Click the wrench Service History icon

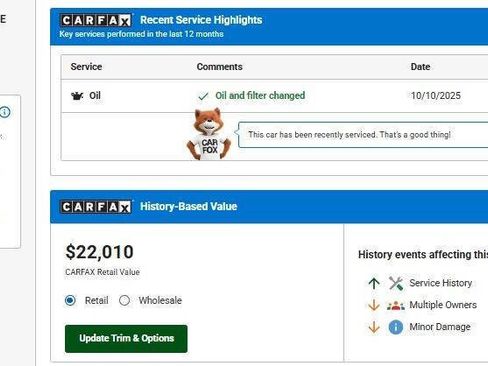396,283
